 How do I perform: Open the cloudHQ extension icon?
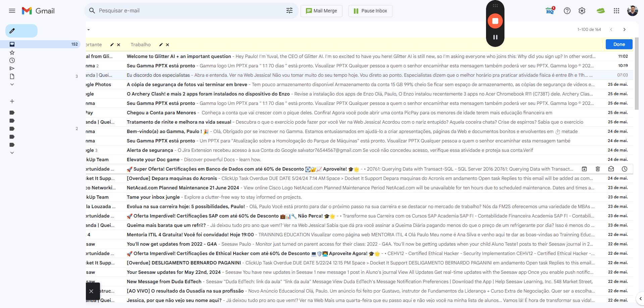coord(550,11)
